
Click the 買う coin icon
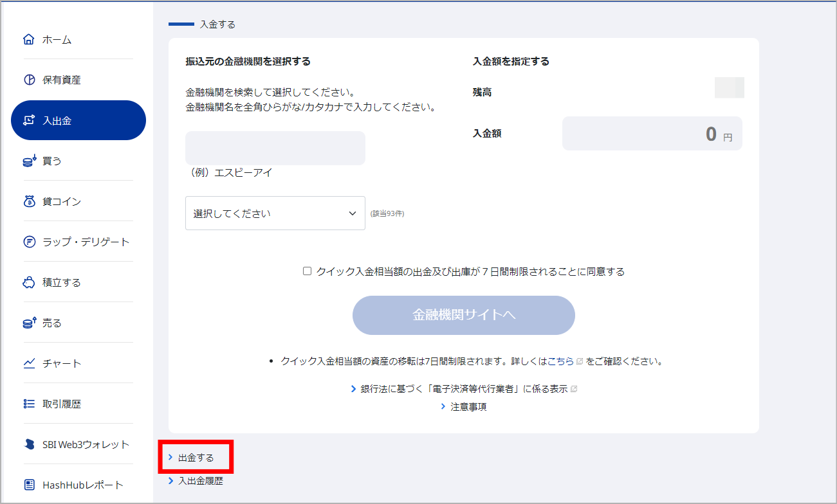click(29, 161)
